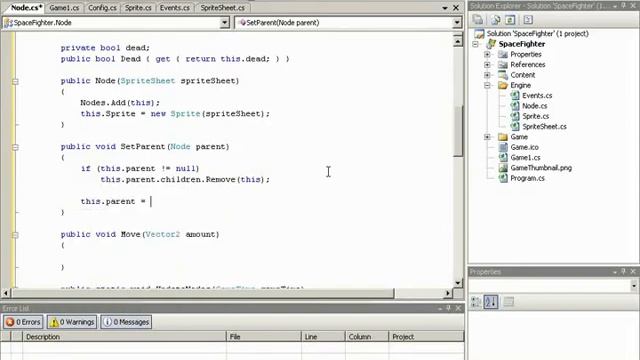Click the Engine folder icon
640x360 pixels.
click(503, 85)
